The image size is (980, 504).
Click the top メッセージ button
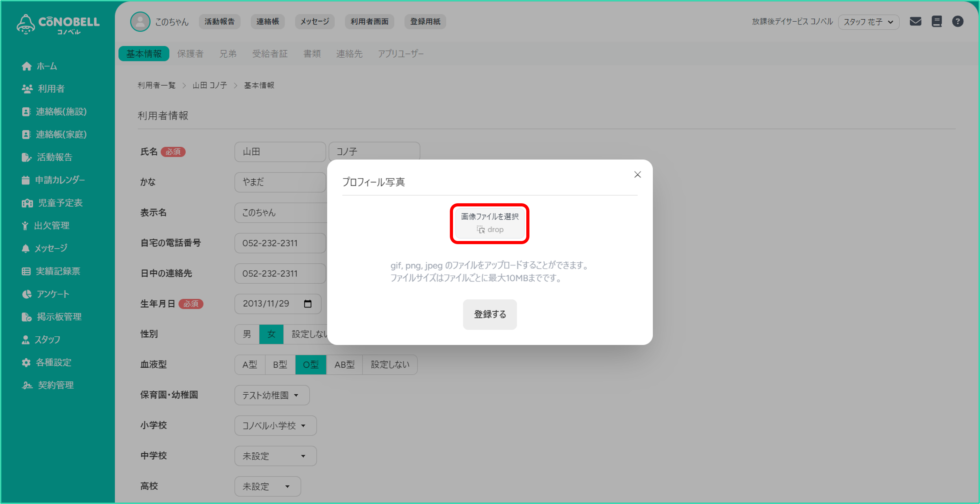[314, 22]
